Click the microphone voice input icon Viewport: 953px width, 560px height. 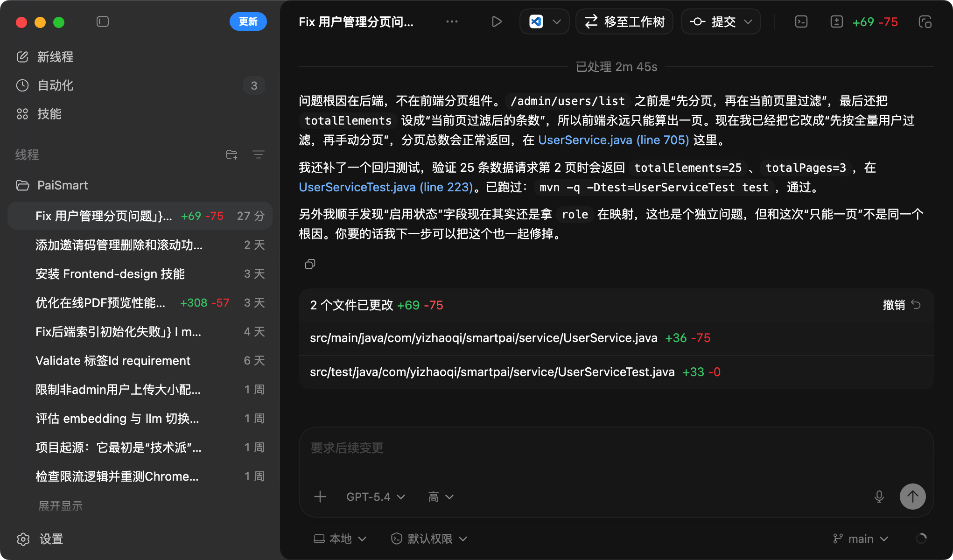pos(879,497)
